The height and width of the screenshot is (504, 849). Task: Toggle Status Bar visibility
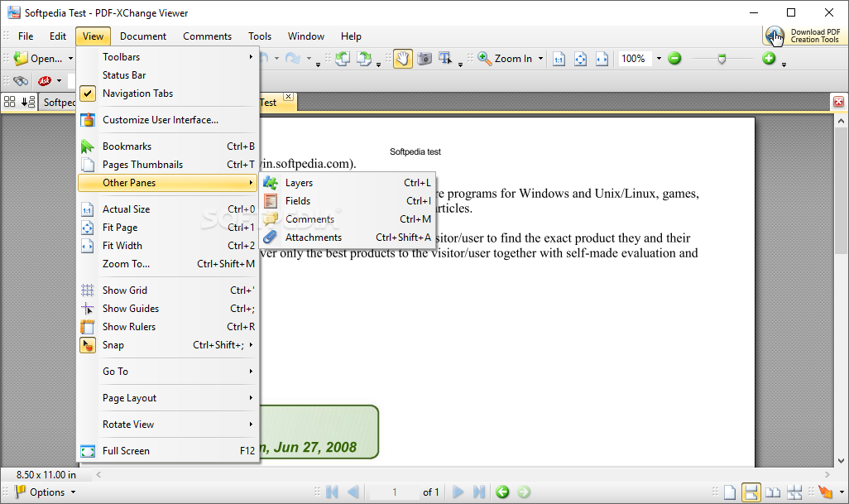click(x=168, y=75)
